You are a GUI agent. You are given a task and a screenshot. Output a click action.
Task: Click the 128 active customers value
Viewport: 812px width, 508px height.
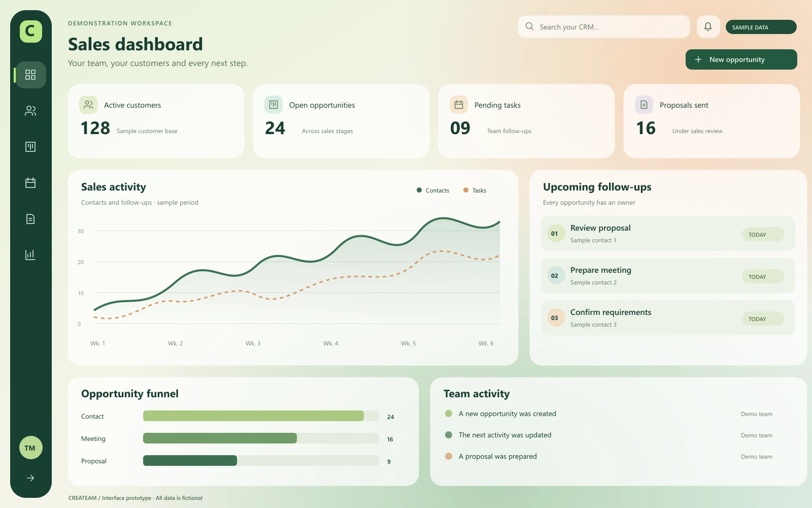tap(95, 129)
